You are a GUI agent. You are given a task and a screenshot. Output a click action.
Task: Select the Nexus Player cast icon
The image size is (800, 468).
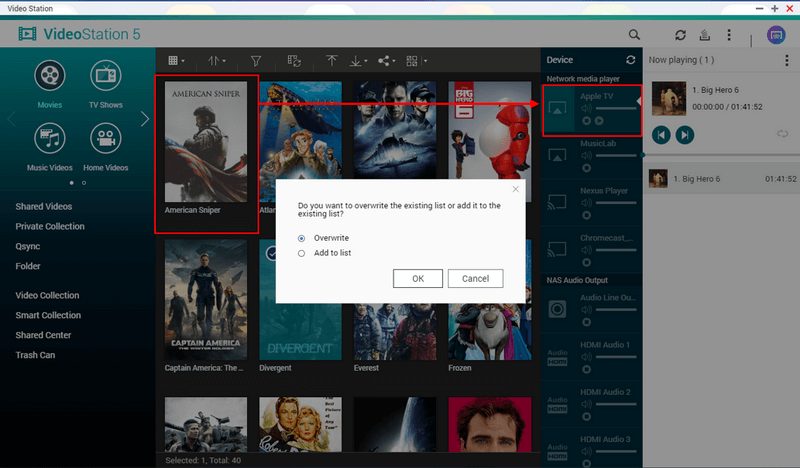point(557,202)
